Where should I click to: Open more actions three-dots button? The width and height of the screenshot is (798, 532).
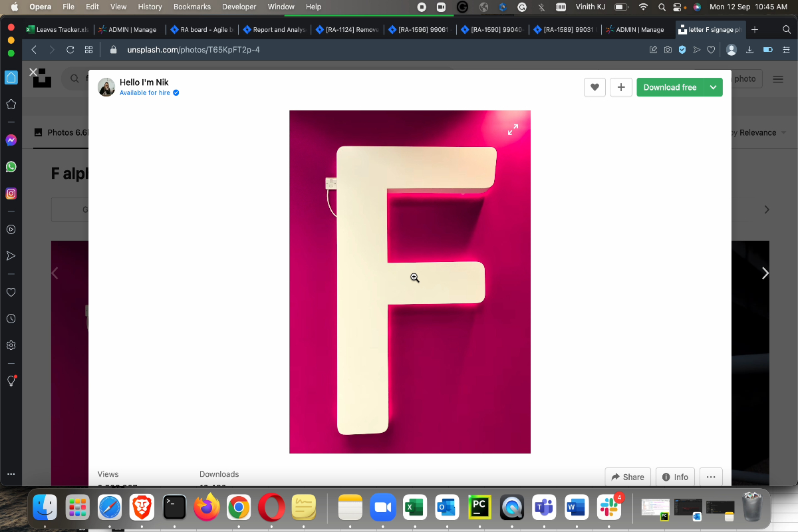(x=711, y=477)
